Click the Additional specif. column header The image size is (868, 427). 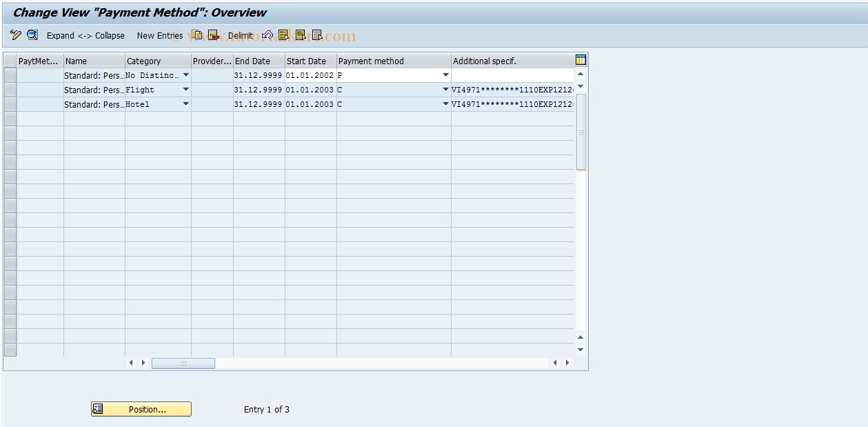pos(512,61)
